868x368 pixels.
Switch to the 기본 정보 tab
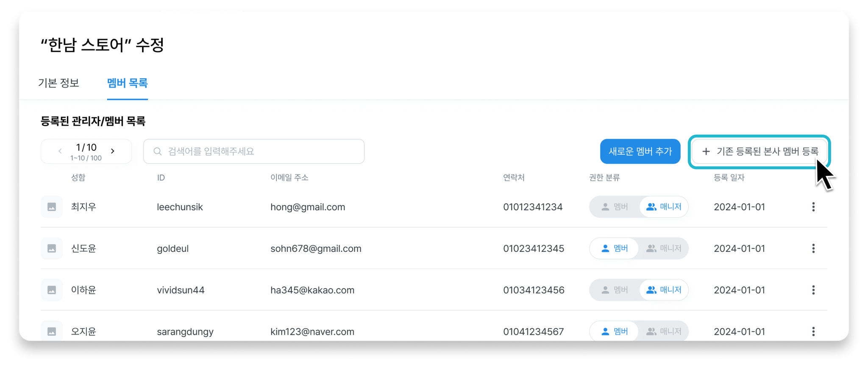click(x=58, y=83)
